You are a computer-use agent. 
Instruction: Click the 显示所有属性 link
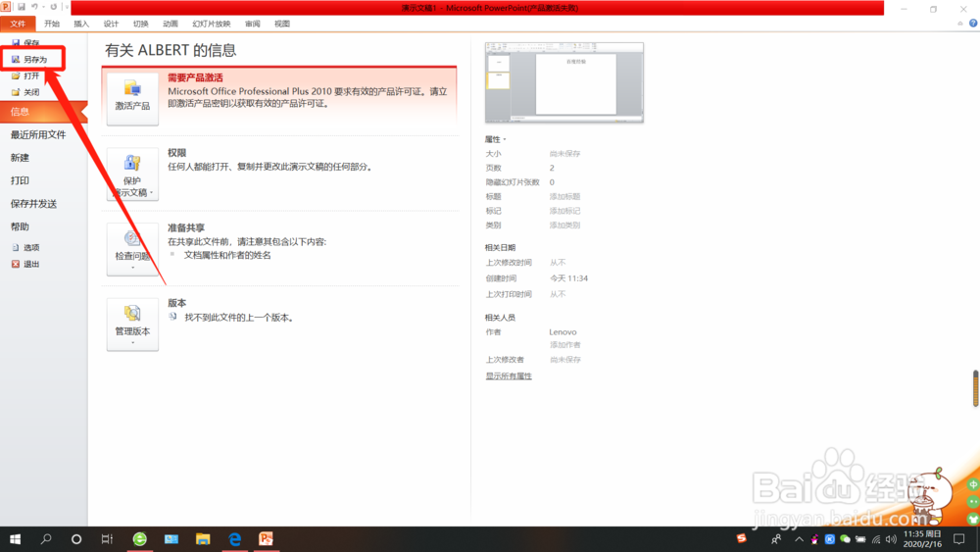[509, 376]
